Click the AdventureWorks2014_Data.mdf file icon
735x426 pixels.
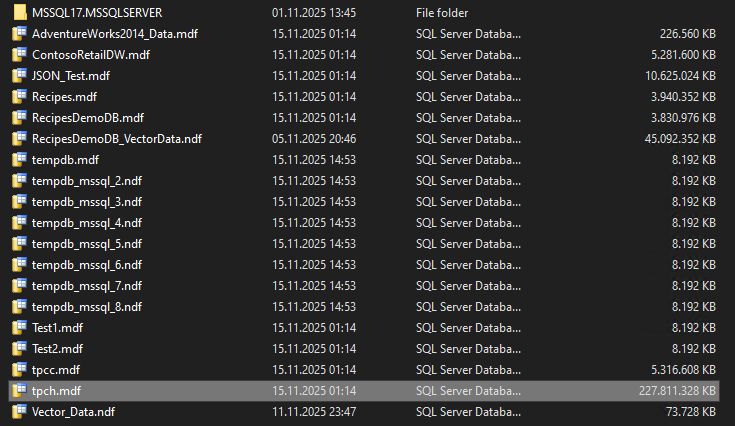tap(20, 34)
